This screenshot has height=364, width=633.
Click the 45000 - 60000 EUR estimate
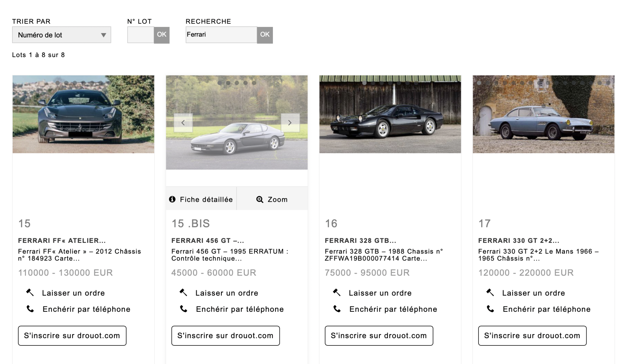214,273
